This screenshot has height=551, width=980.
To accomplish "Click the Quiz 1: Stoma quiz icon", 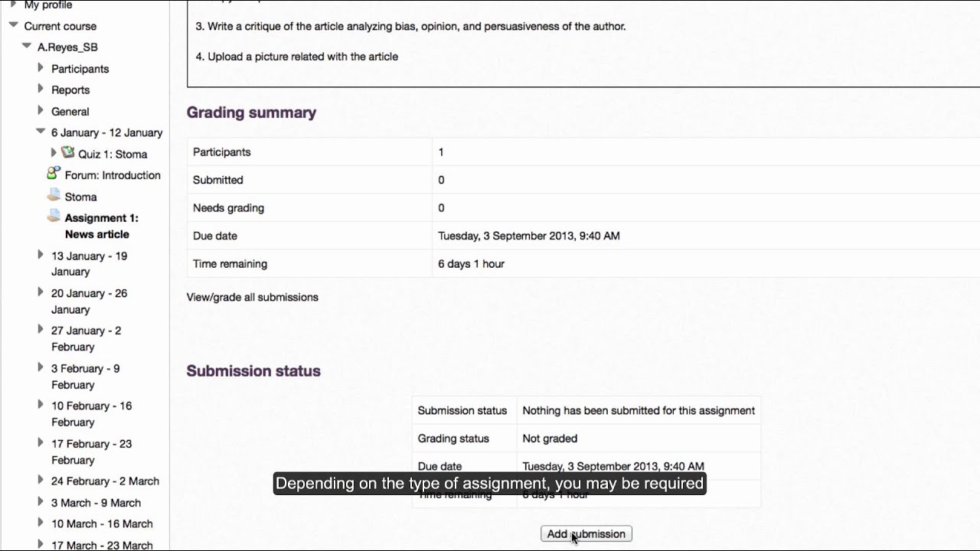I will tap(68, 152).
